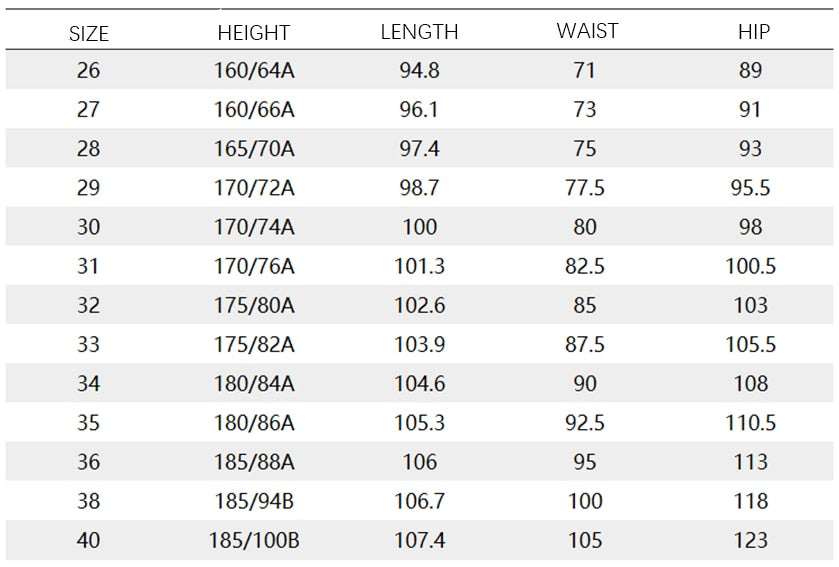The height and width of the screenshot is (567, 839).
Task: Select the 77.5 waist value
Action: (585, 188)
